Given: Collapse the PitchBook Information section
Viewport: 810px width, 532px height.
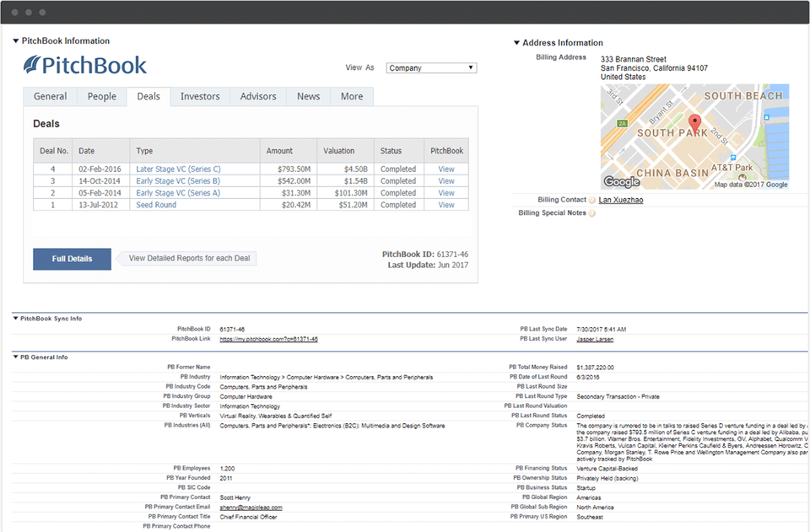Looking at the screenshot, I should [x=15, y=41].
